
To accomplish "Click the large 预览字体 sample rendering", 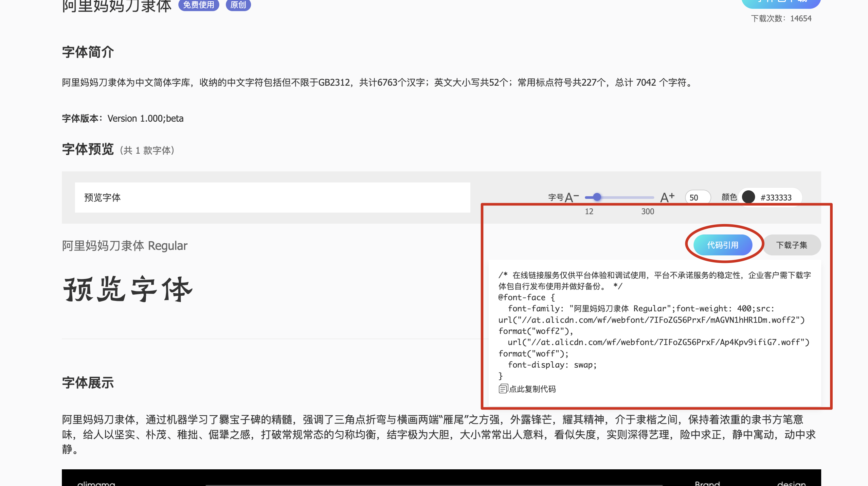I will coord(128,289).
